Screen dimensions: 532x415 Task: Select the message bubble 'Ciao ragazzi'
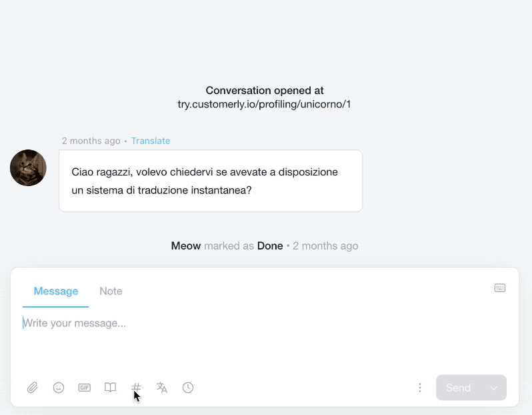point(211,181)
